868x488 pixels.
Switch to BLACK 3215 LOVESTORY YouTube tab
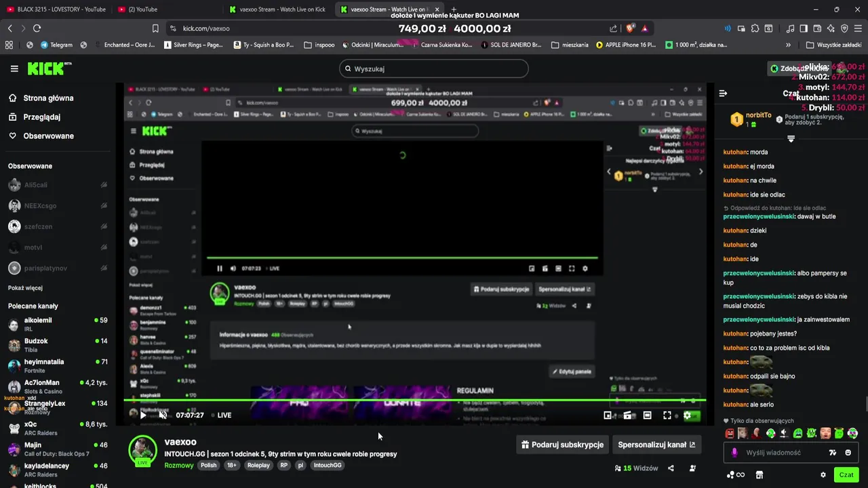click(57, 9)
